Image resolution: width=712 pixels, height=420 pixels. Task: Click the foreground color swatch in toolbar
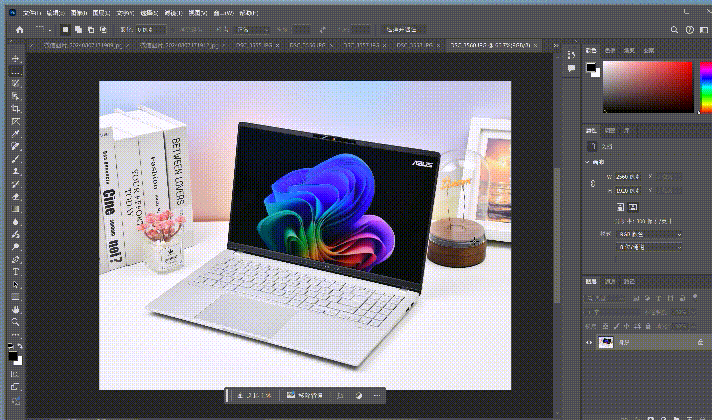(x=13, y=356)
